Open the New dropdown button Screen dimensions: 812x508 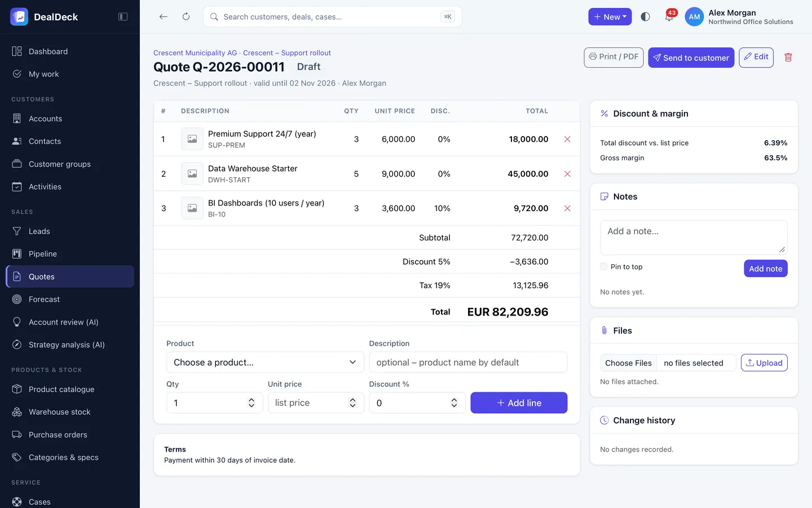(x=610, y=17)
